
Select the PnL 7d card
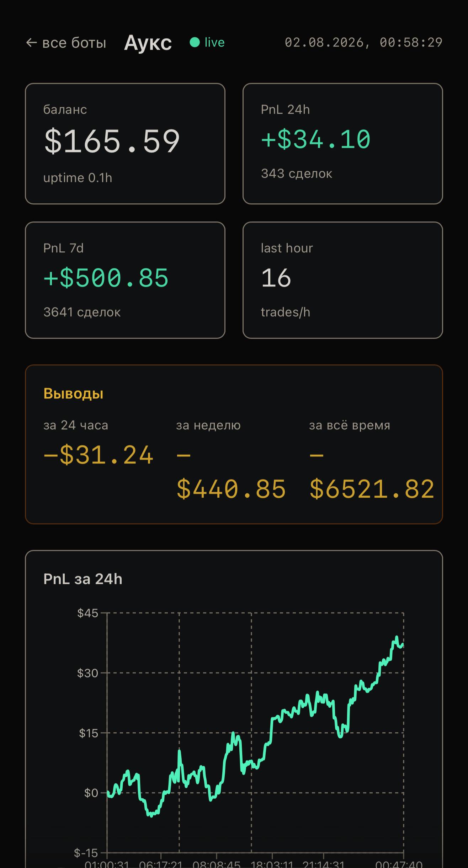125,280
